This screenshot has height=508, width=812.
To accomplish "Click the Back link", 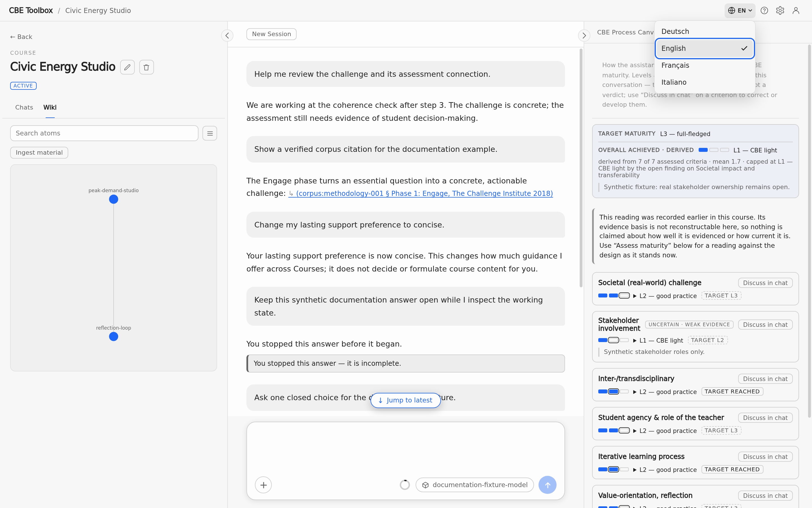I will coord(21,37).
